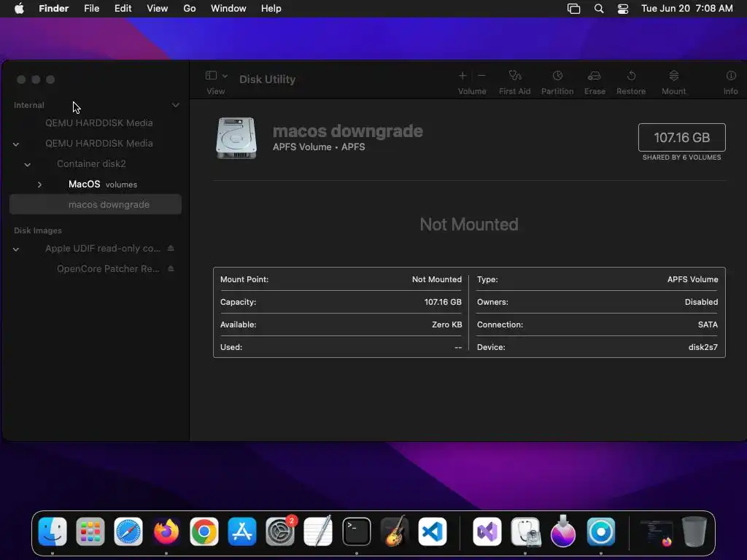Click the sidebar View icon

[x=211, y=76]
